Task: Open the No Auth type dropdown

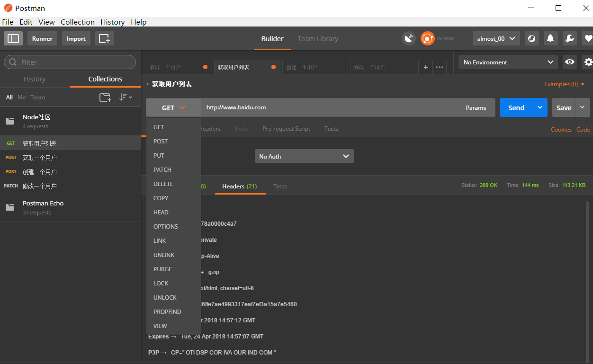Action: coord(304,156)
